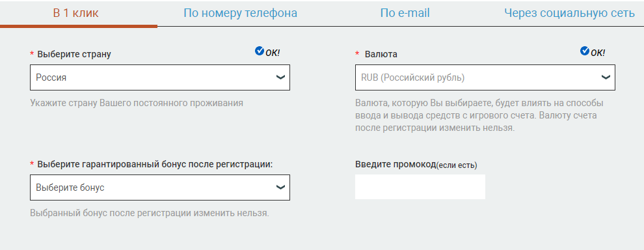Open the По e-mail registration tab
This screenshot has width=644, height=250.
(x=405, y=13)
